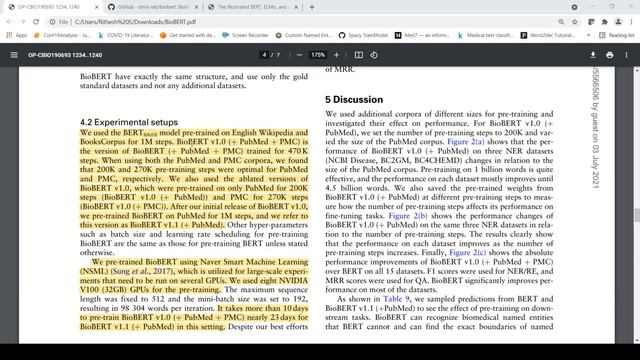The image size is (640, 360).
Task: Click the vertical scrollbar thumb
Action: (x=636, y=215)
